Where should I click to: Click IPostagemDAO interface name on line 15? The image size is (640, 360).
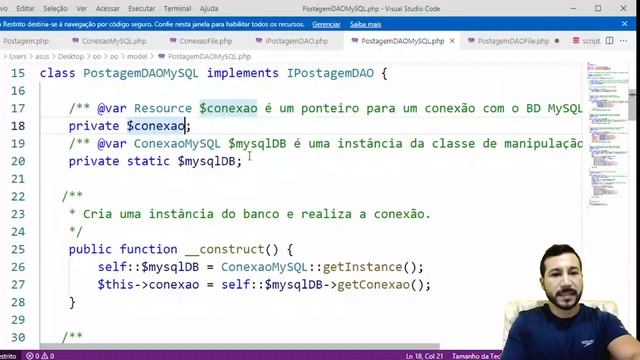[x=330, y=73]
